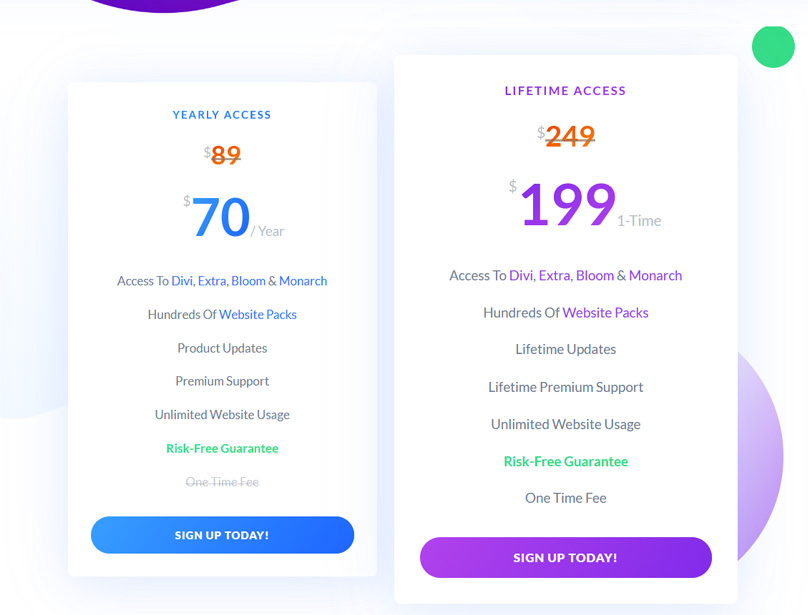Image resolution: width=808 pixels, height=615 pixels.
Task: Click the $199 one-time price
Action: tap(567, 204)
